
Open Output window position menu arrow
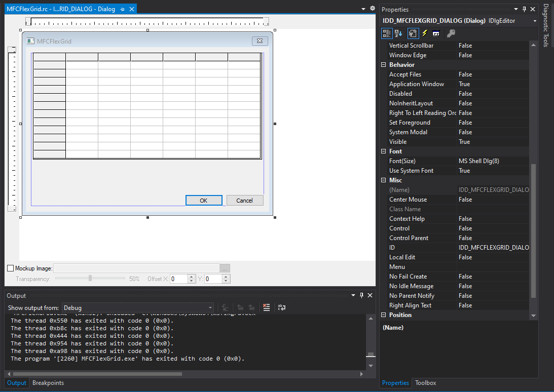[x=353, y=295]
